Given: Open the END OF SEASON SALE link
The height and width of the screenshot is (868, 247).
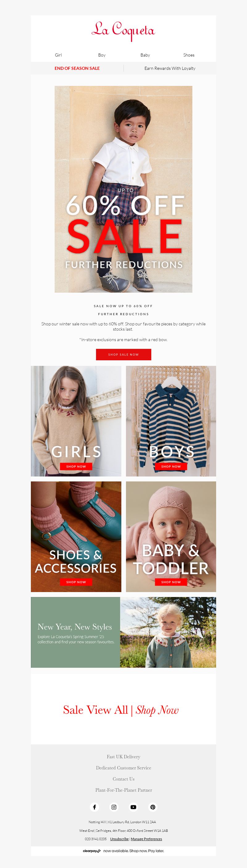Looking at the screenshot, I should click(x=77, y=68).
